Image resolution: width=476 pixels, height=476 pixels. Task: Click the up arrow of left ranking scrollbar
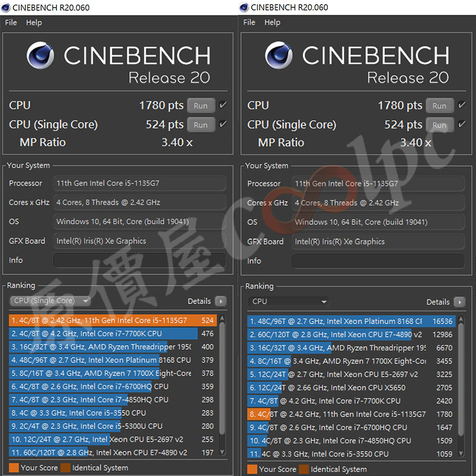click(222, 318)
